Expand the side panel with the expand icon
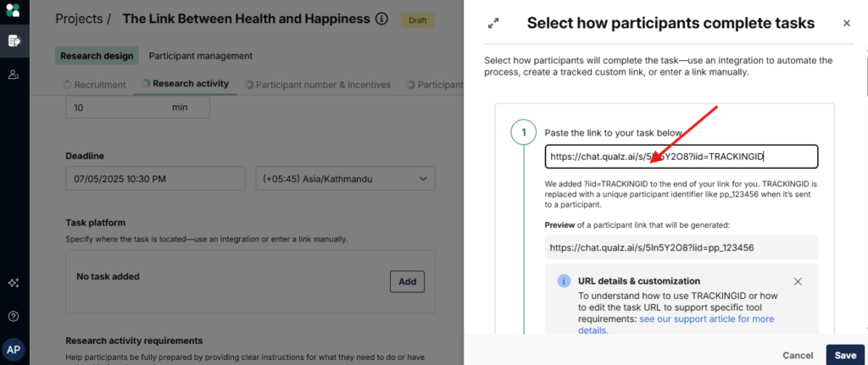 (493, 24)
